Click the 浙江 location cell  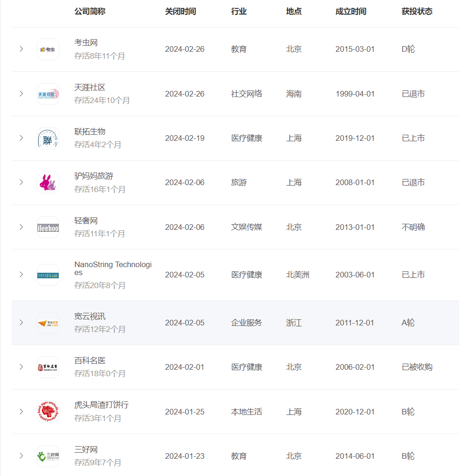(294, 323)
